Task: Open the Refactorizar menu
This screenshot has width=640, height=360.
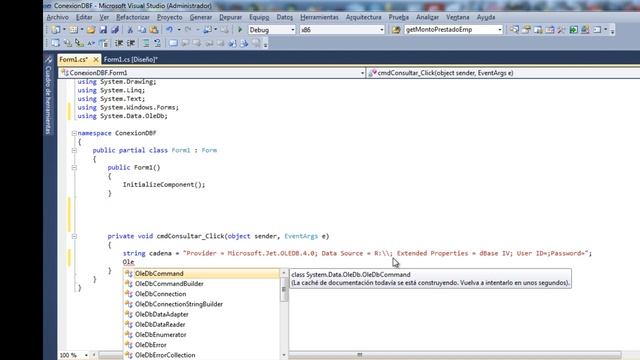Action: tap(133, 17)
